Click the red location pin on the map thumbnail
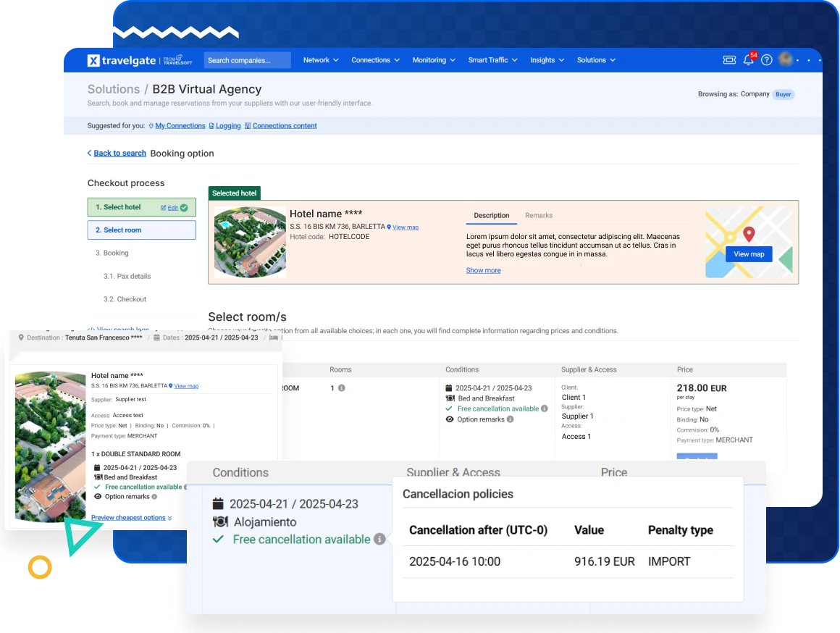Image resolution: width=840 pixels, height=633 pixels. 749,234
